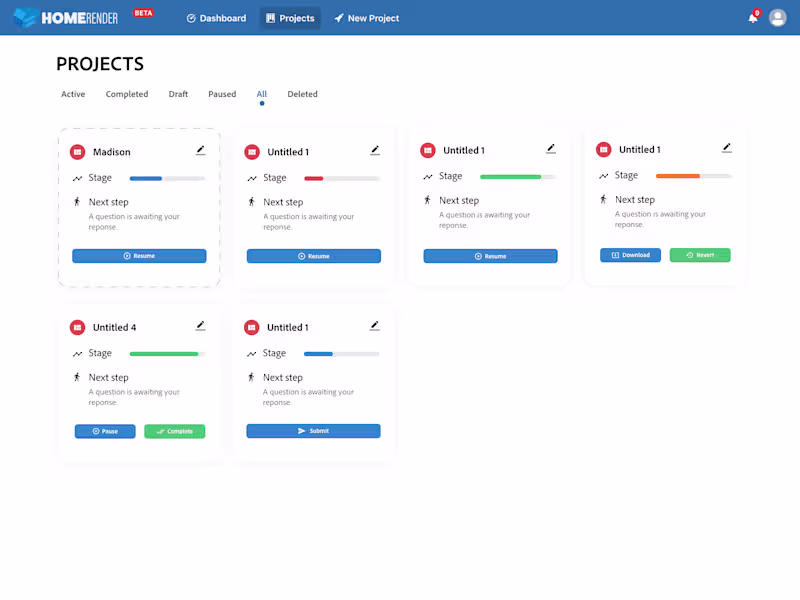The image size is (800, 600).
Task: Edit the Download/Revert card's title pencil
Action: pos(727,148)
